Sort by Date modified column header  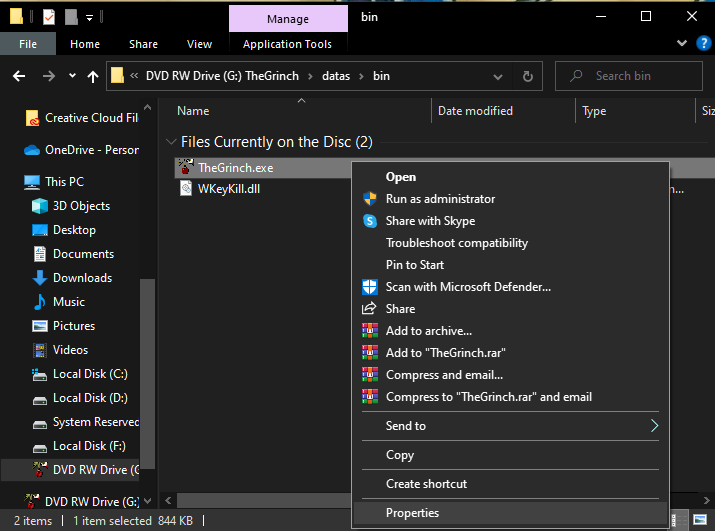point(503,111)
